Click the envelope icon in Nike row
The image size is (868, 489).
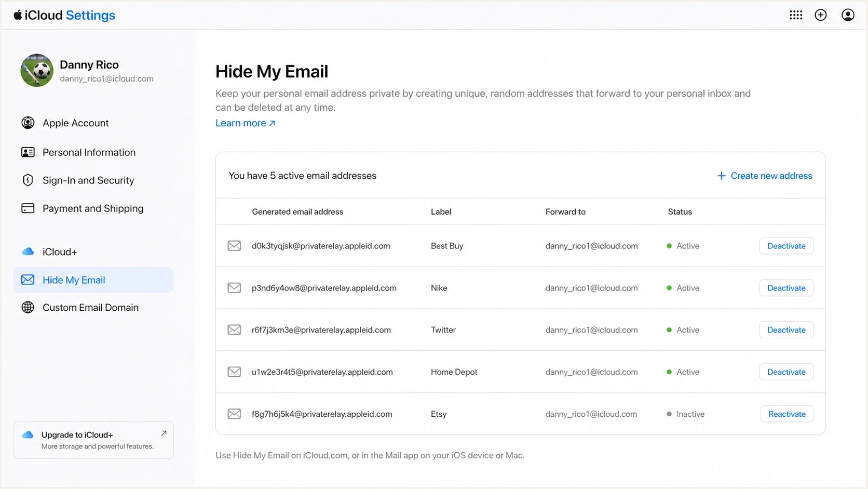click(x=234, y=288)
